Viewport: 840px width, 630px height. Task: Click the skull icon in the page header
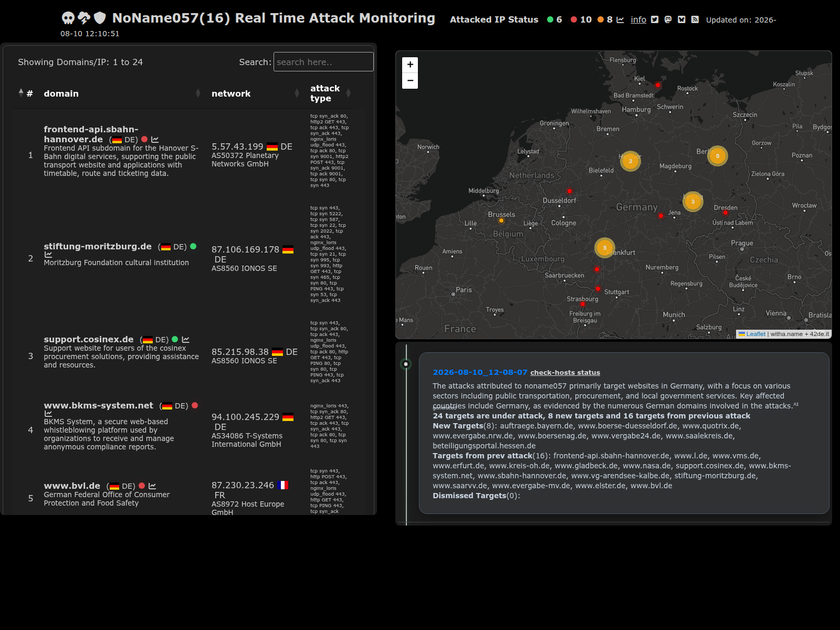point(68,18)
